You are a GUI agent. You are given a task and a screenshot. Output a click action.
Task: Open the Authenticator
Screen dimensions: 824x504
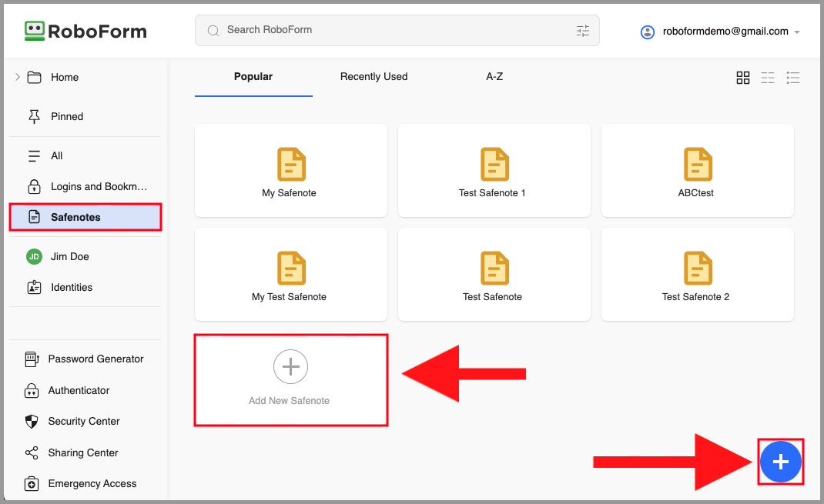[x=79, y=391]
